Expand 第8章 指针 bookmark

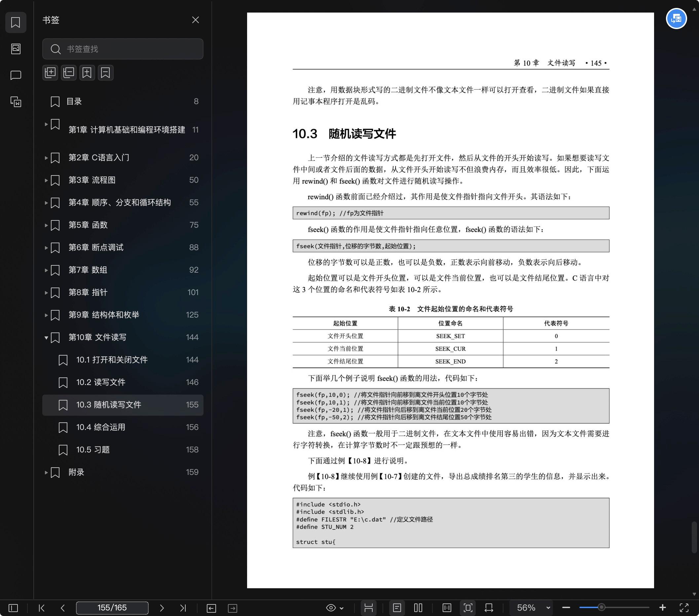(46, 293)
